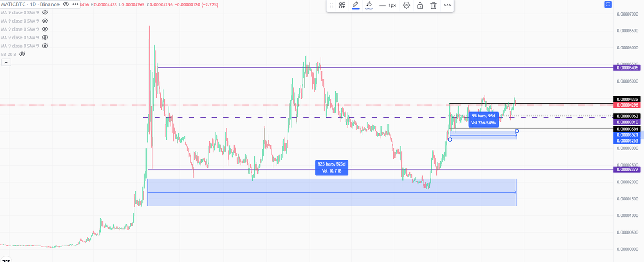The width and height of the screenshot is (644, 262).
Task: Open the line color pencil picker
Action: [x=355, y=5]
